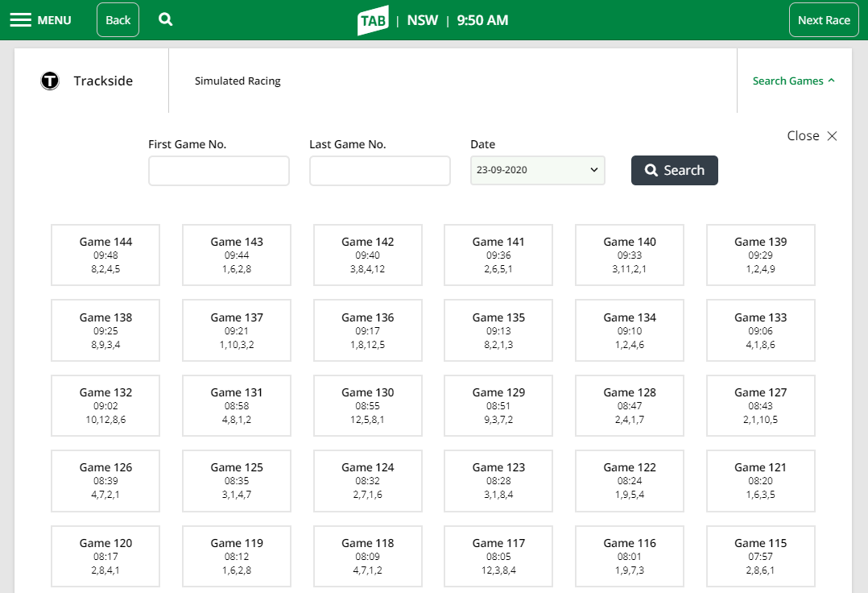The image size is (868, 593).
Task: Select Game 136 card
Action: (x=367, y=330)
